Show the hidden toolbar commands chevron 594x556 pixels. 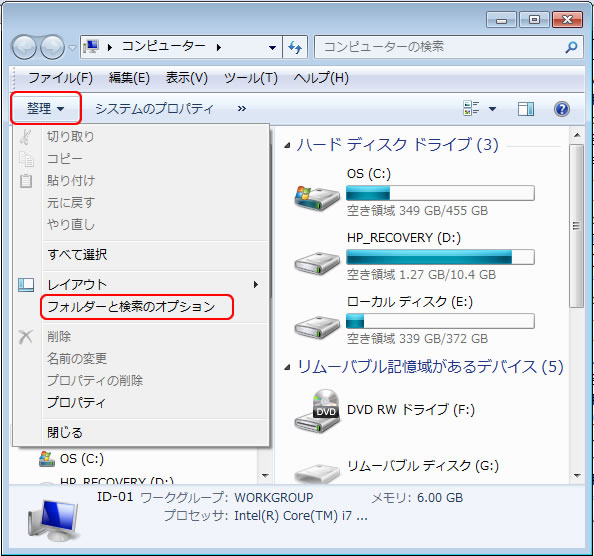242,109
